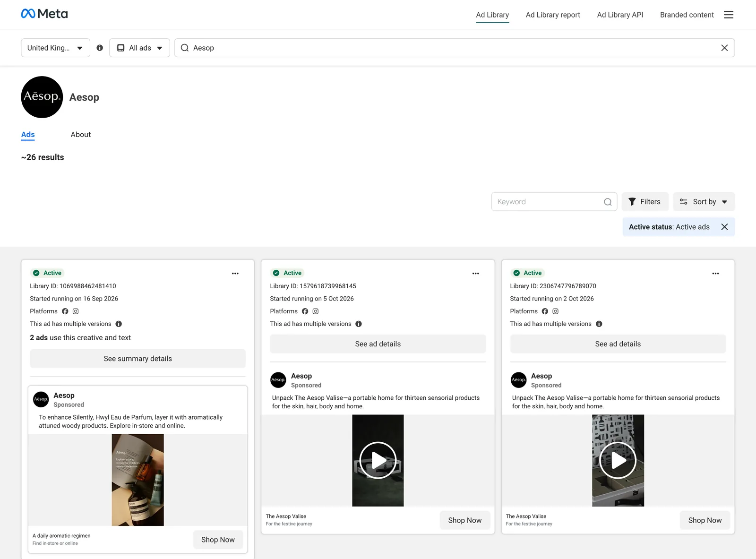Viewport: 756px width, 559px height.
Task: Click Shop Now on the 5 Oct Valise ad
Action: point(464,520)
